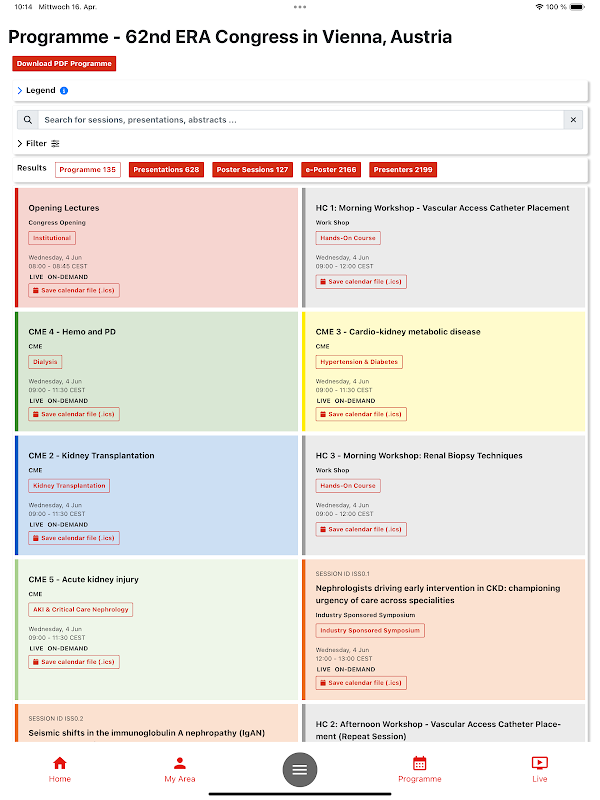Tap the three-dot multitasking indicator
600x800 pixels.
click(300, 7)
